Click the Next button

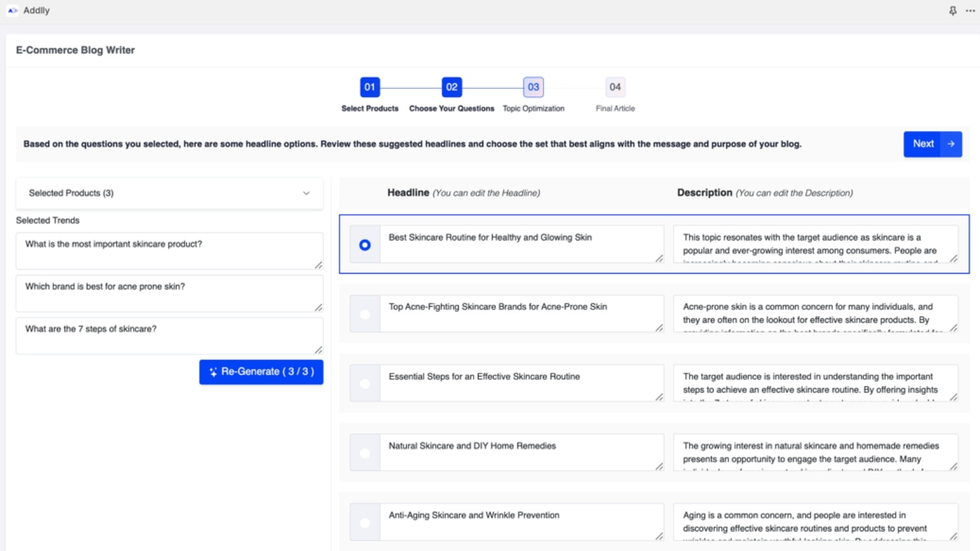[923, 144]
